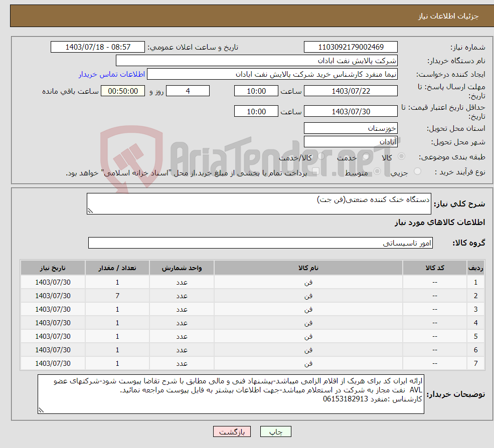
Task: Select the خدمت radio button
Action: click(x=366, y=156)
